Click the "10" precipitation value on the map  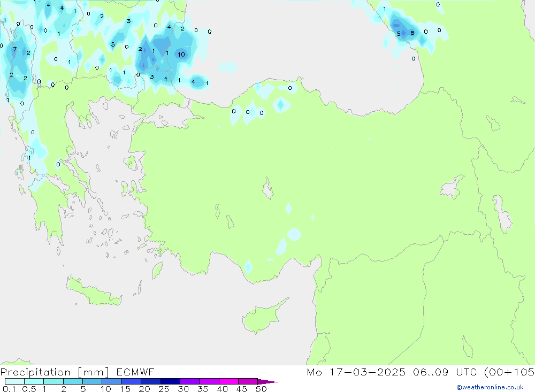pyautogui.click(x=181, y=54)
